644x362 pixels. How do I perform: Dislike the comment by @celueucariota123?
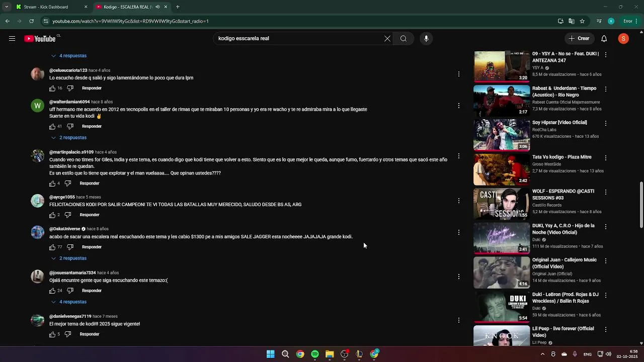pyautogui.click(x=70, y=88)
